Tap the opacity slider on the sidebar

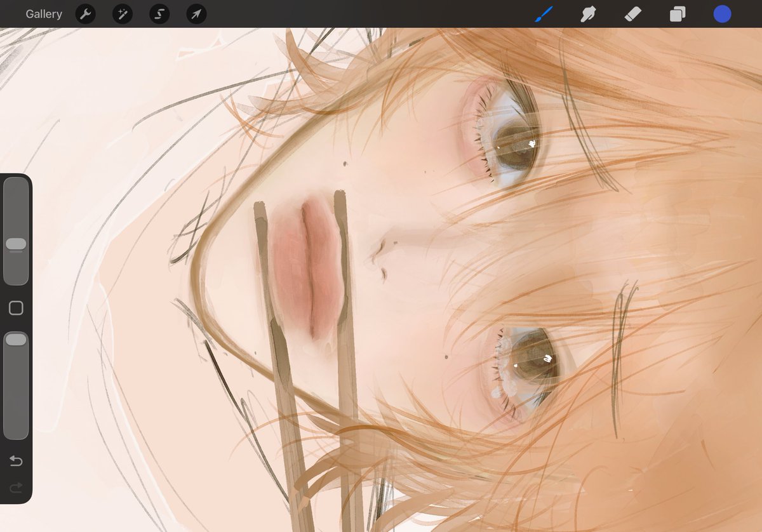(x=17, y=339)
